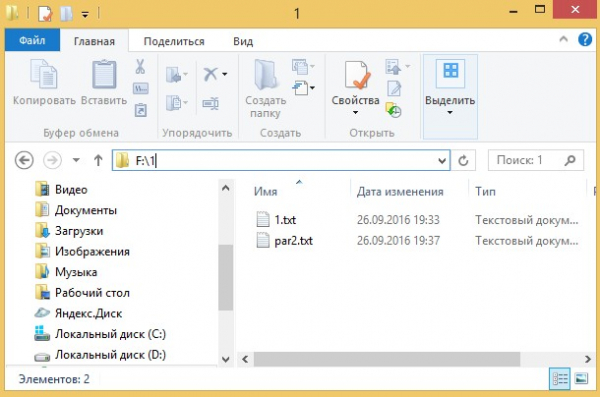The image size is (600, 397).
Task: Click the scissors Cut icon
Action: click(x=140, y=67)
